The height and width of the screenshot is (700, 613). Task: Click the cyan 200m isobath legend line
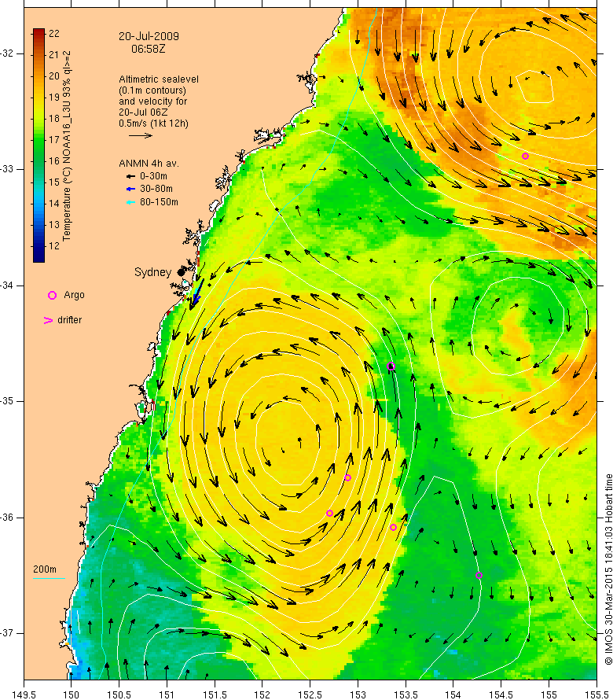pos(49,579)
